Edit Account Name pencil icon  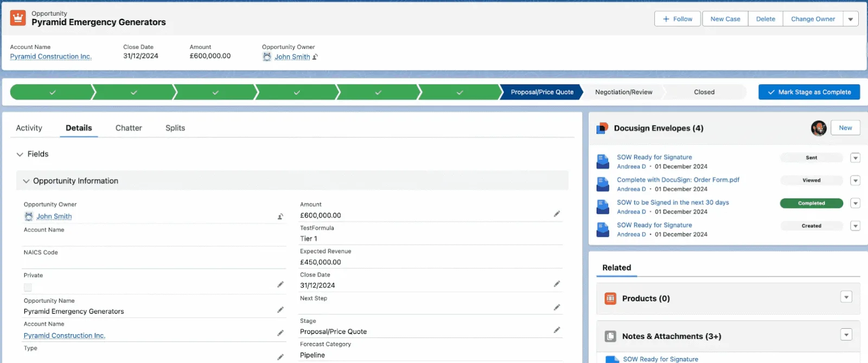280,333
